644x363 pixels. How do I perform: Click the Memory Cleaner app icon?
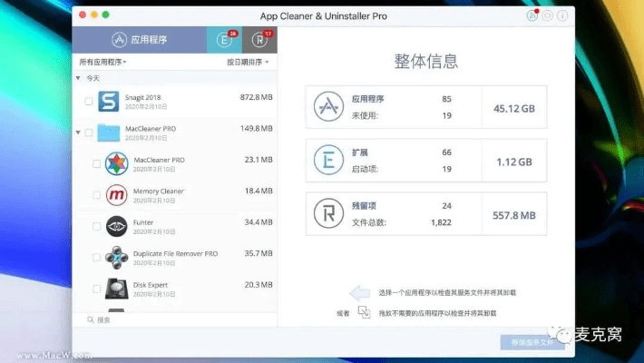(x=116, y=195)
